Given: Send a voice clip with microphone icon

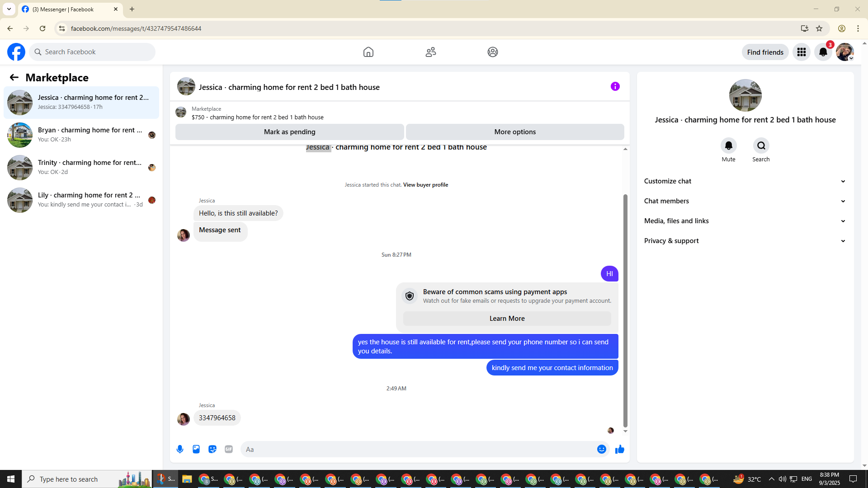Looking at the screenshot, I should coord(180,449).
